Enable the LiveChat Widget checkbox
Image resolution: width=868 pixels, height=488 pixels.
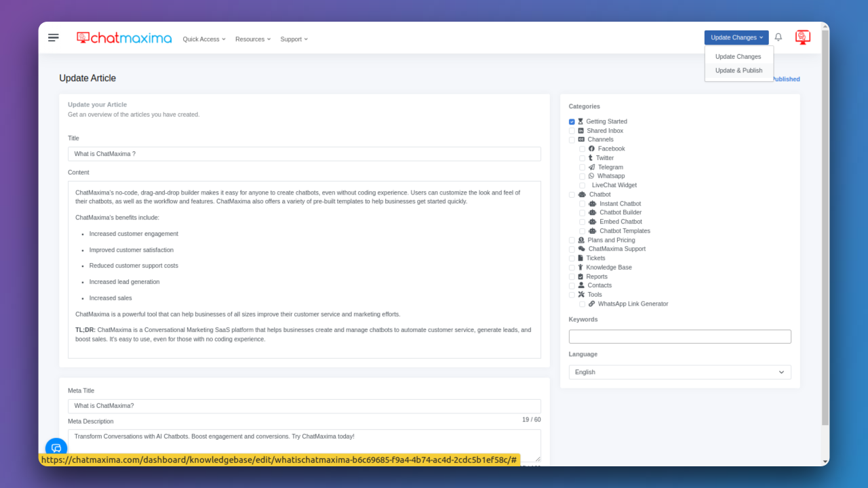[583, 185]
